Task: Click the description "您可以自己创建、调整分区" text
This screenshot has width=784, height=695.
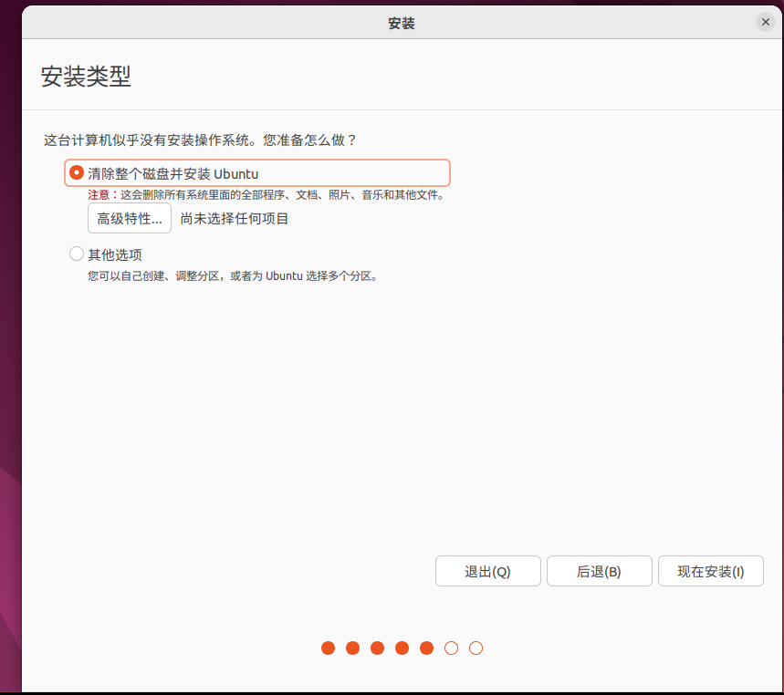Action: [234, 275]
